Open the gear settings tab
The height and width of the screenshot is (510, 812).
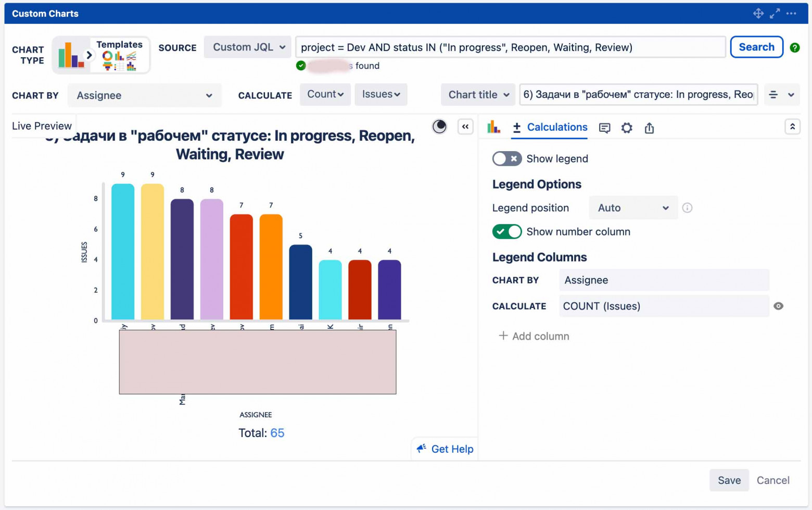point(627,128)
